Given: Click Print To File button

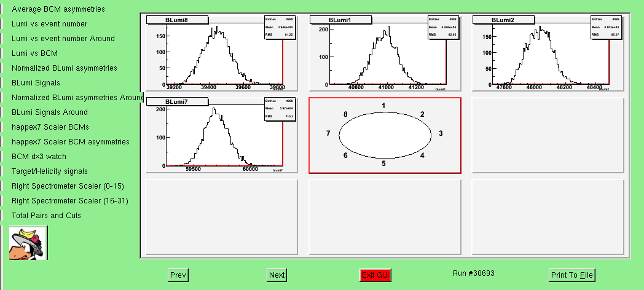Looking at the screenshot, I should tap(571, 275).
